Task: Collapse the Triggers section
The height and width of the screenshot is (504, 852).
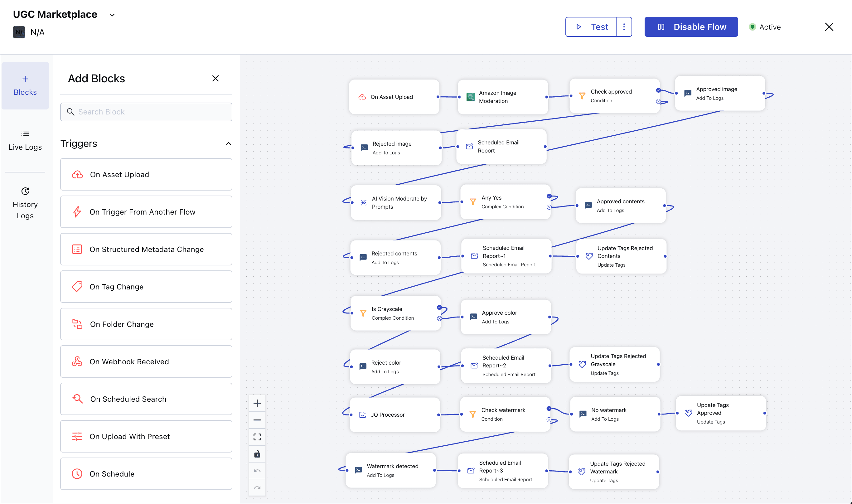Action: [229, 144]
